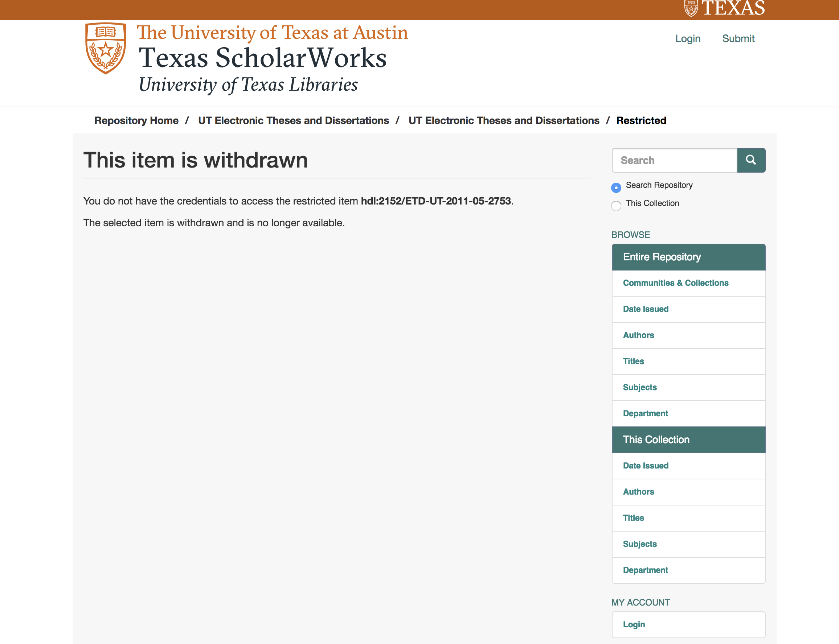839x644 pixels.
Task: Click the magnifying glass search button
Action: 751,160
